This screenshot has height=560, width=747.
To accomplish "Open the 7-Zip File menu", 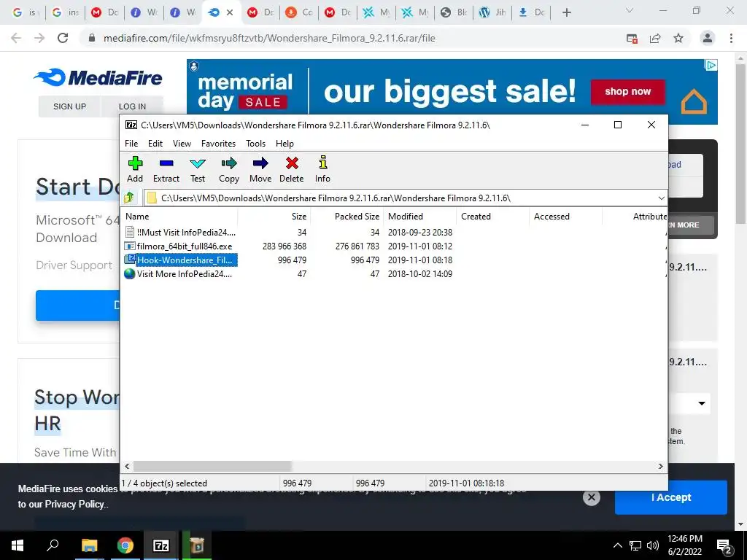I will 131,144.
